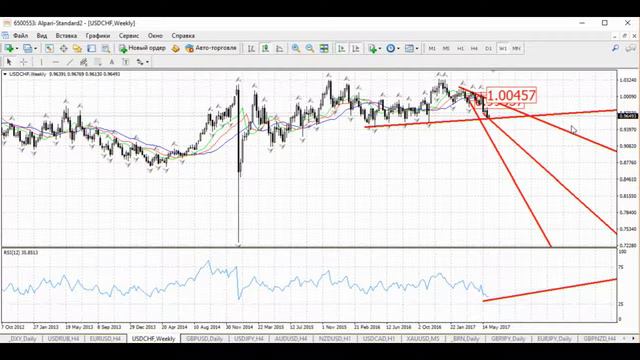Expand the Indicators dropdown arrow
The height and width of the screenshot is (360, 640).
pos(380,49)
